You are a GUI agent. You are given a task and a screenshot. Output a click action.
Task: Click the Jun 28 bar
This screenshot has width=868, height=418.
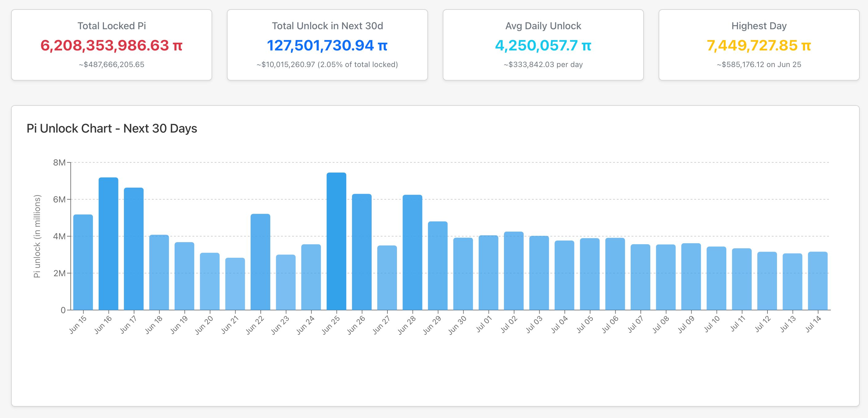pyautogui.click(x=412, y=253)
